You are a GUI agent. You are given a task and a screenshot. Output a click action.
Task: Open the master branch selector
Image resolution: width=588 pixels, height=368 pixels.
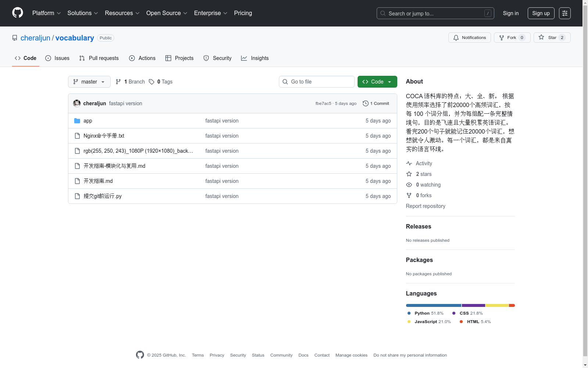point(89,82)
